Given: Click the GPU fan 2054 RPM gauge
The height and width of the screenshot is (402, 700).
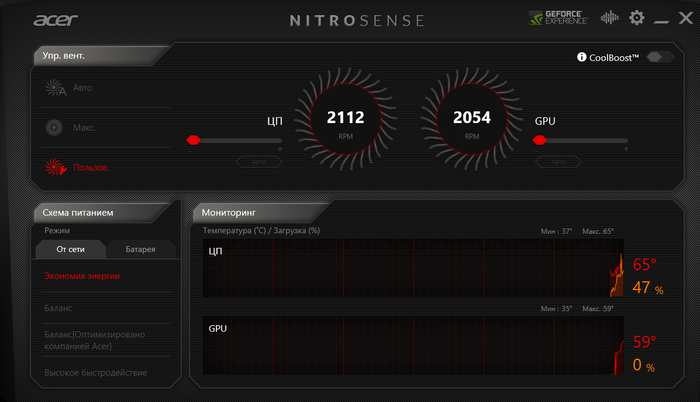Looking at the screenshot, I should click(472, 119).
